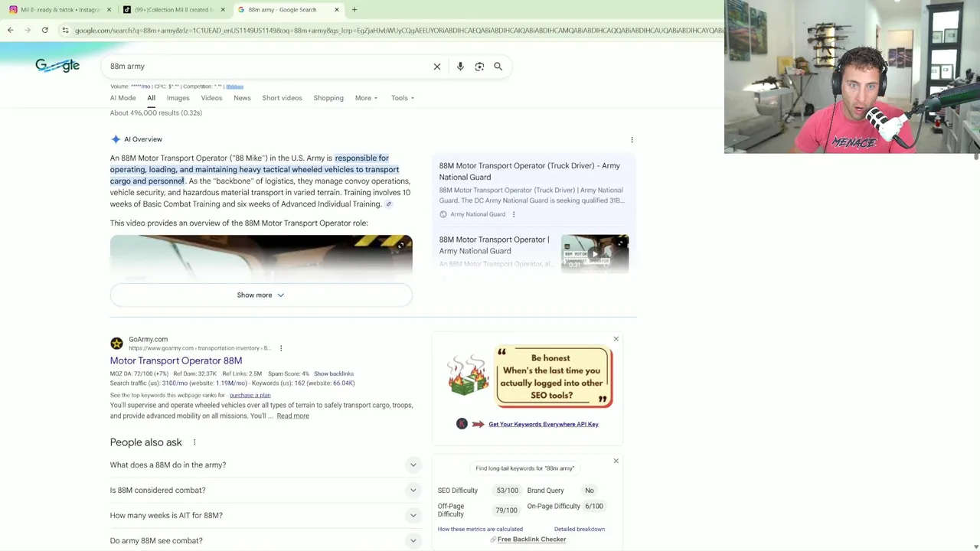
Task: Open the More dropdown filter
Action: [366, 98]
